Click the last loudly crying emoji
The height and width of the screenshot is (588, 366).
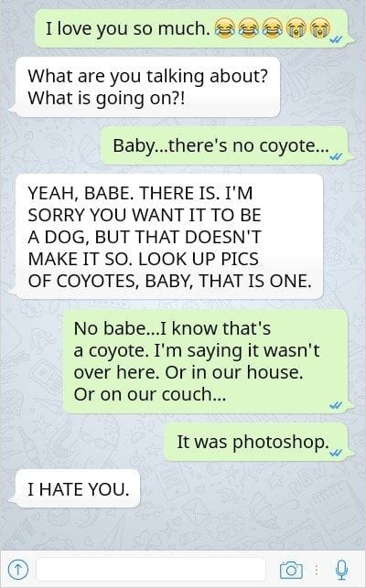tap(320, 28)
